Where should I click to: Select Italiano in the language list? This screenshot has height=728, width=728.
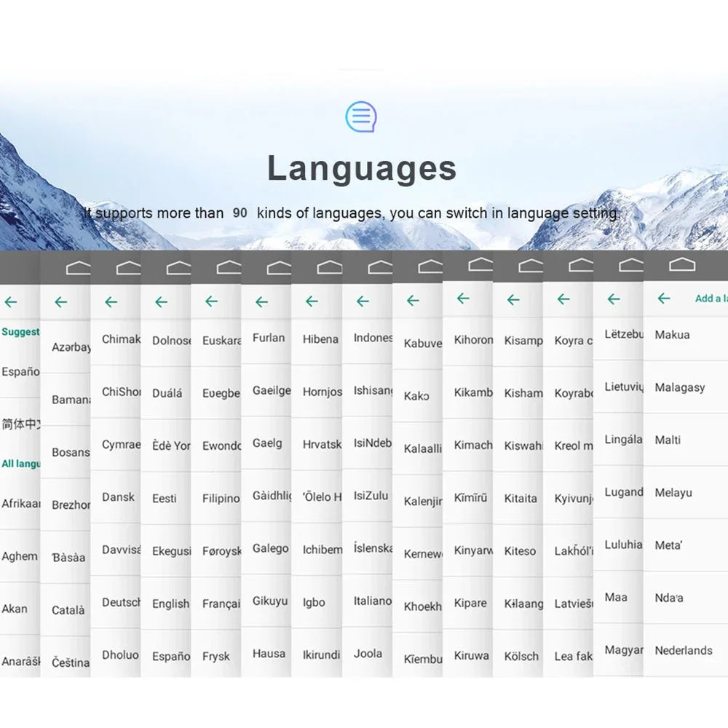(x=372, y=601)
